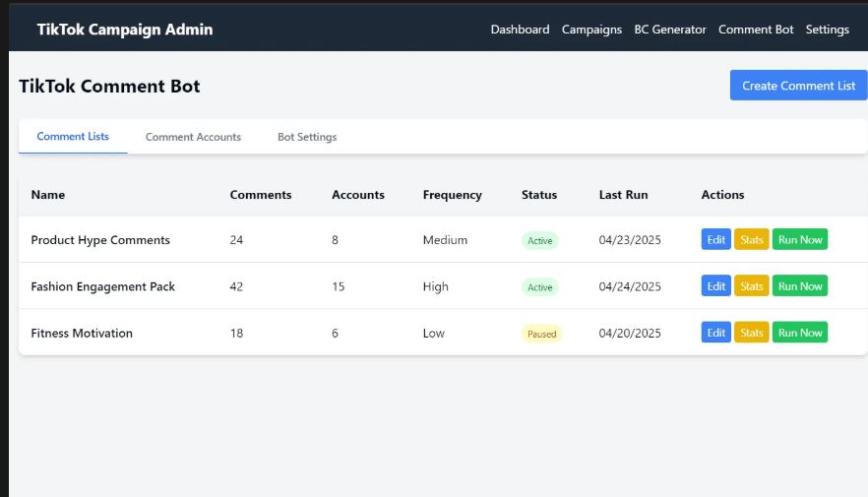
Task: Show Stats for Fashion Engagement Pack
Action: 752,286
